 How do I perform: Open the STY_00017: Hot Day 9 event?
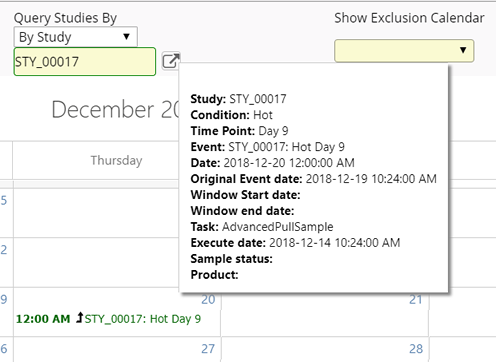point(142,319)
